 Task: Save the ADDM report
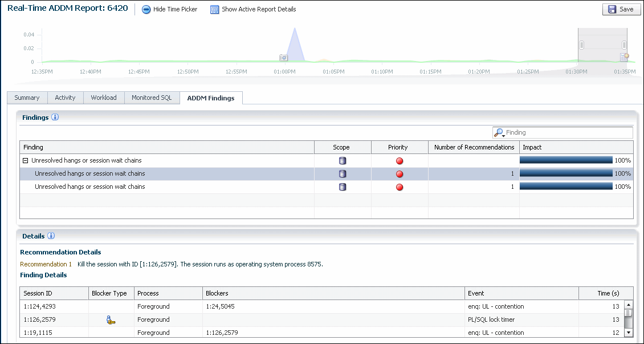point(621,9)
